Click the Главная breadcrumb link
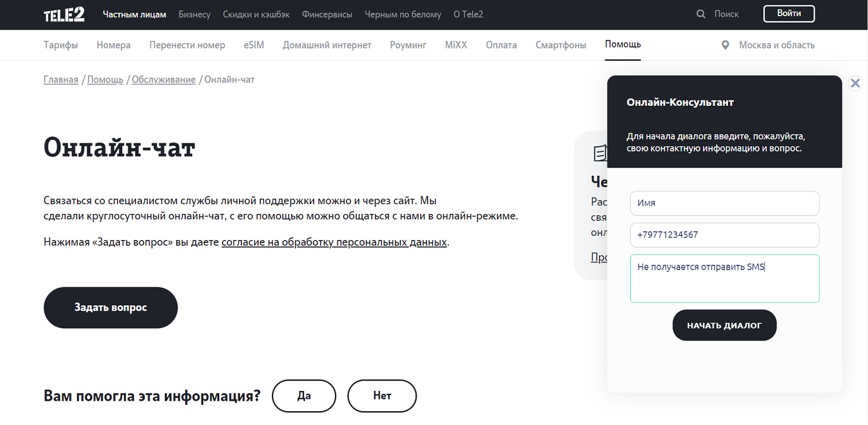Screen dimensions: 868x425 [x=61, y=79]
